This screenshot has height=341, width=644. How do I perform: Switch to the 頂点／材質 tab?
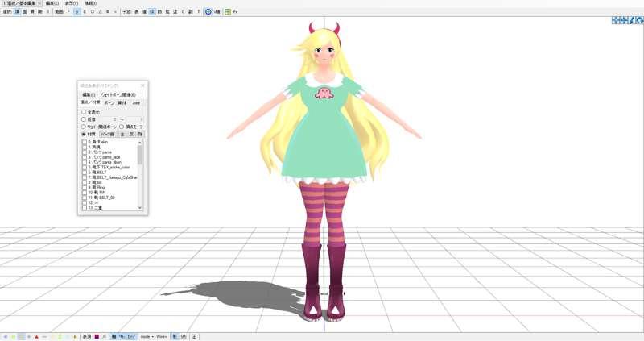[x=90, y=102]
